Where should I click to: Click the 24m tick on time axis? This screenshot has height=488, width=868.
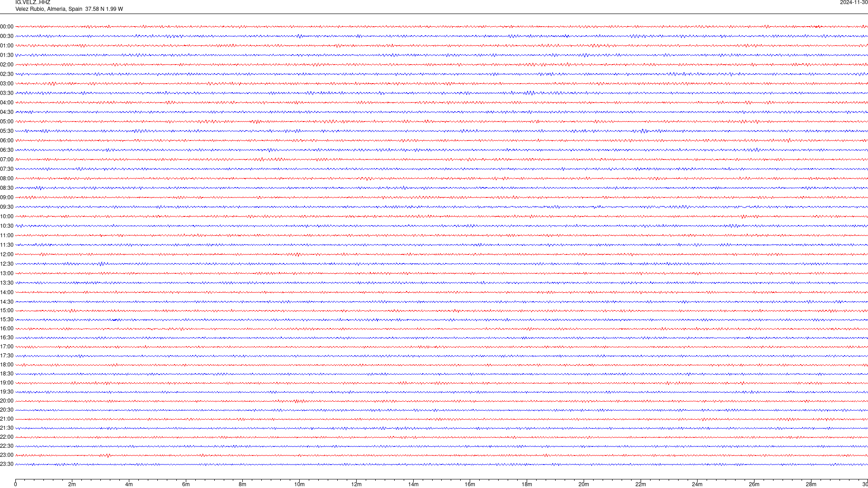pos(697,484)
